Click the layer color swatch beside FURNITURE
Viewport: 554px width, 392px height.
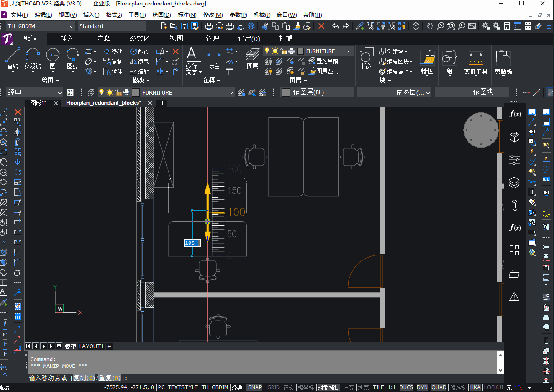[300, 51]
